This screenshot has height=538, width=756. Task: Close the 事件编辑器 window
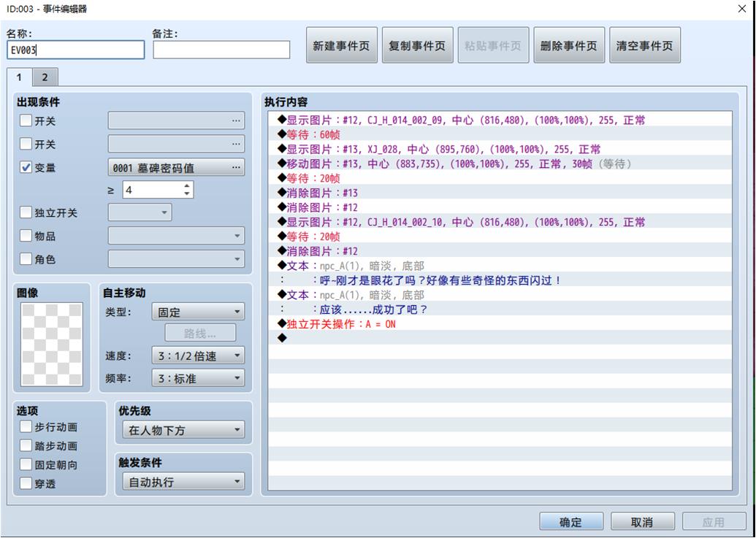742,9
